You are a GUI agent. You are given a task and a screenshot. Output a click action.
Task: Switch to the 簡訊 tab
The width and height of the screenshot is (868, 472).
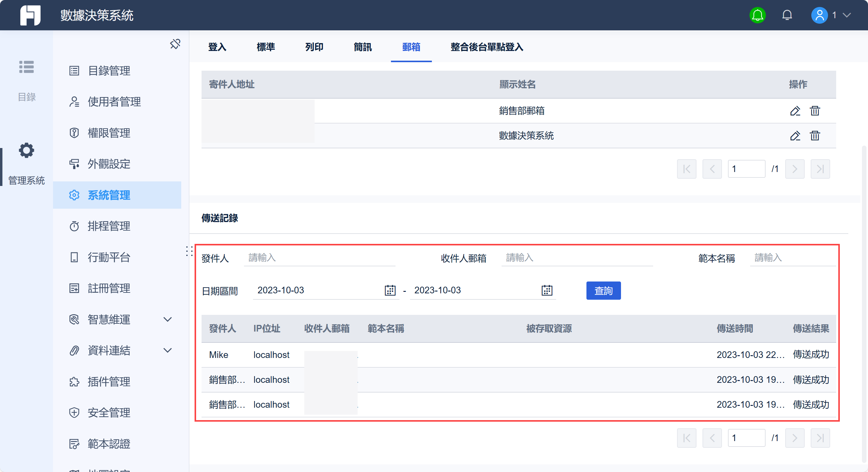pyautogui.click(x=362, y=47)
